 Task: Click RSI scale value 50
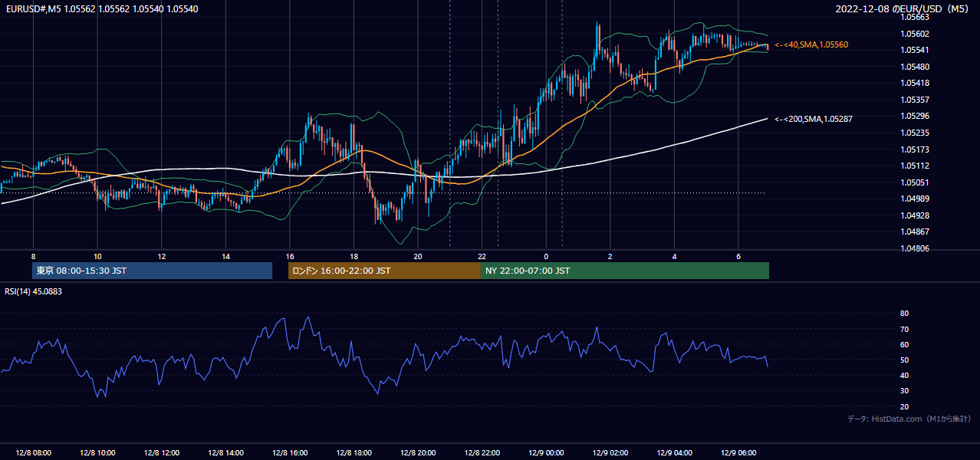pyautogui.click(x=904, y=360)
